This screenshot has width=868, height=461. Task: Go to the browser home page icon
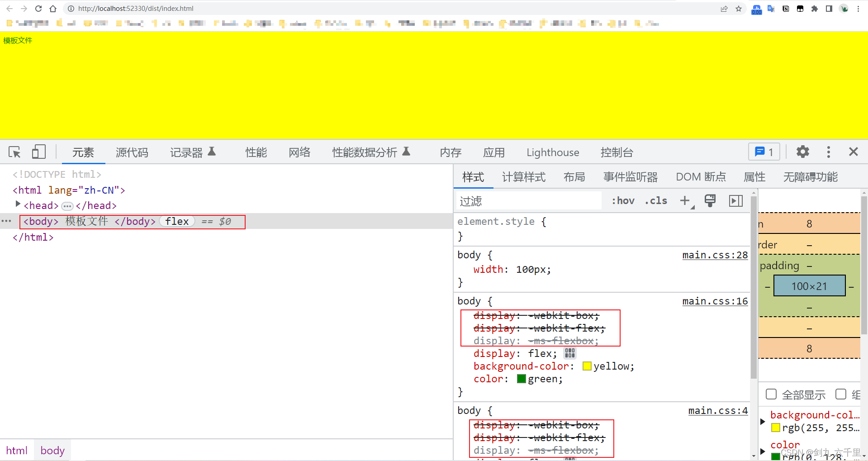pos(53,9)
